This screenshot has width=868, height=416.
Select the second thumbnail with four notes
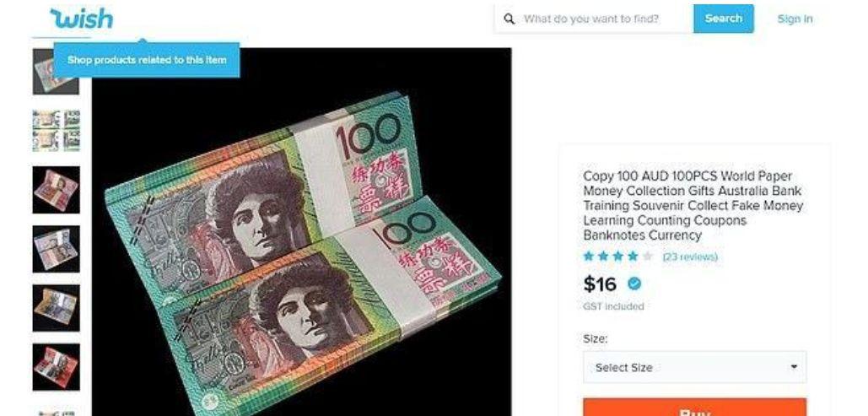56,131
